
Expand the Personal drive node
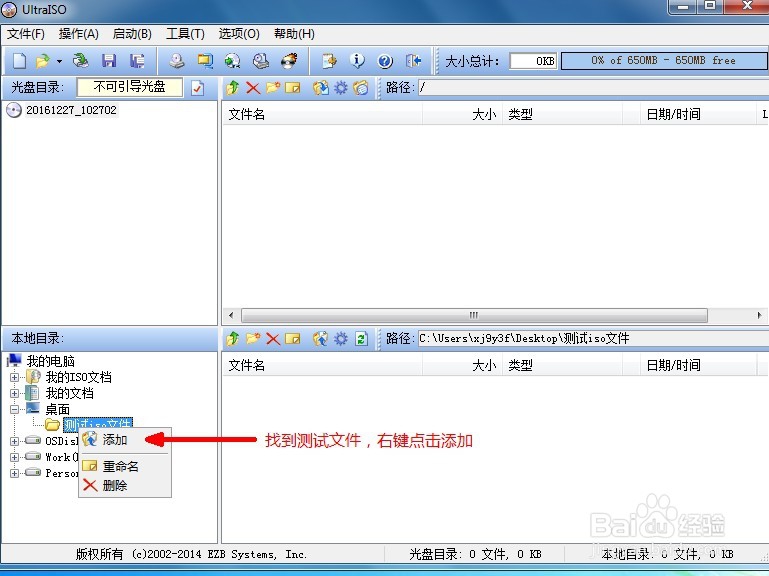tap(14, 473)
